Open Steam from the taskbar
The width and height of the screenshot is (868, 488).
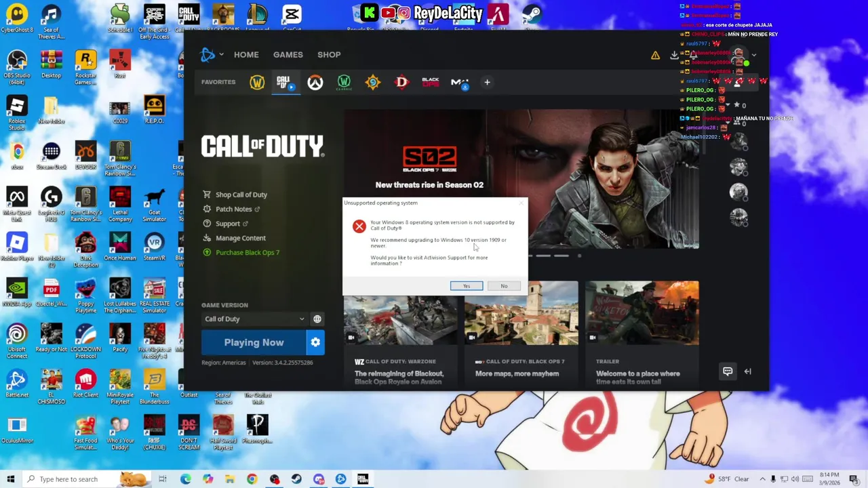pyautogui.click(x=296, y=479)
